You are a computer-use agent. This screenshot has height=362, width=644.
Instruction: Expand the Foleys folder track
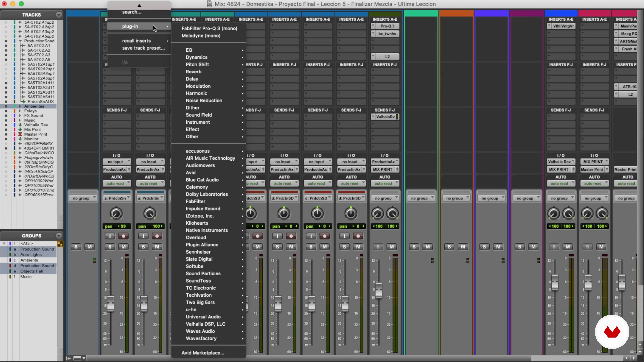20,111
